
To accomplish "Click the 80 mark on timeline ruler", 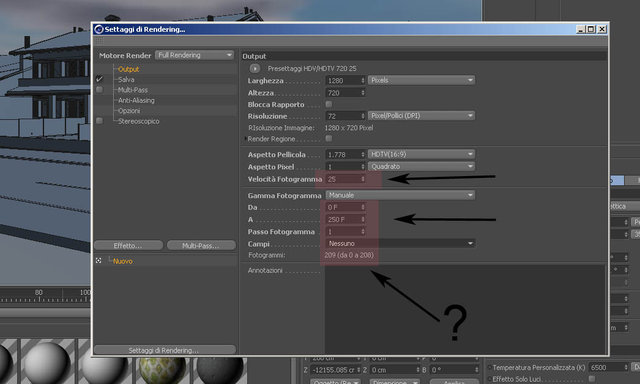I will [x=39, y=292].
